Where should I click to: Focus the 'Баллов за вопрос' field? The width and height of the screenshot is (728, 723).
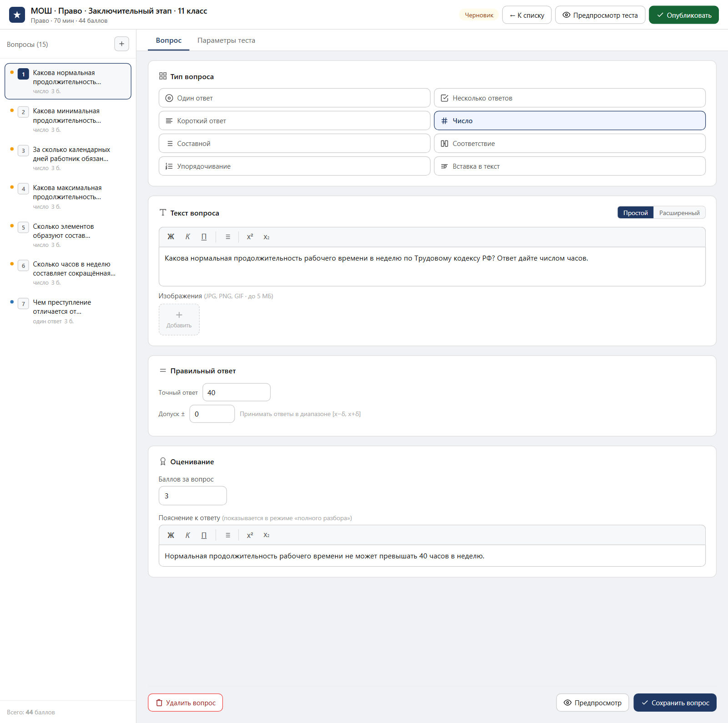pyautogui.click(x=192, y=496)
